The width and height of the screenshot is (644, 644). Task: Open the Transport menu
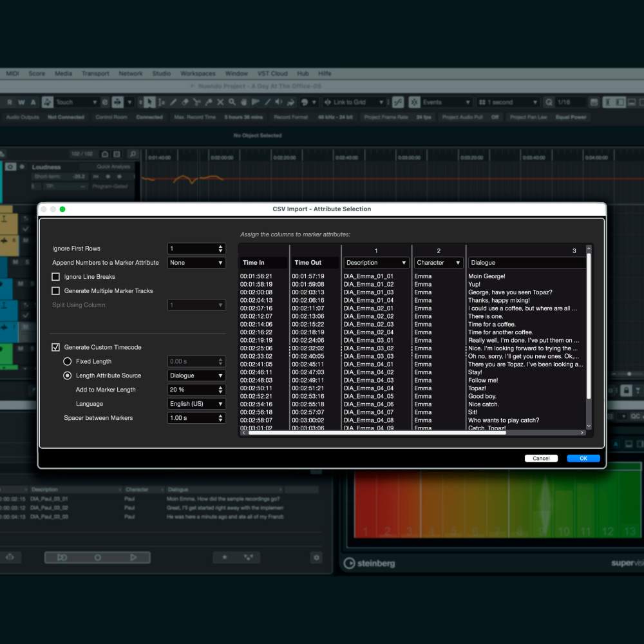pos(95,73)
